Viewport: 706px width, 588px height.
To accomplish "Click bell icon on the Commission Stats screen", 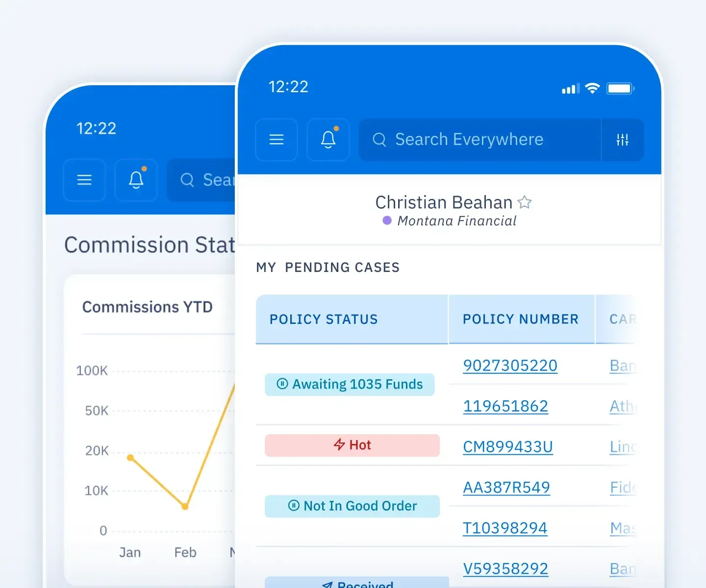I will [136, 180].
